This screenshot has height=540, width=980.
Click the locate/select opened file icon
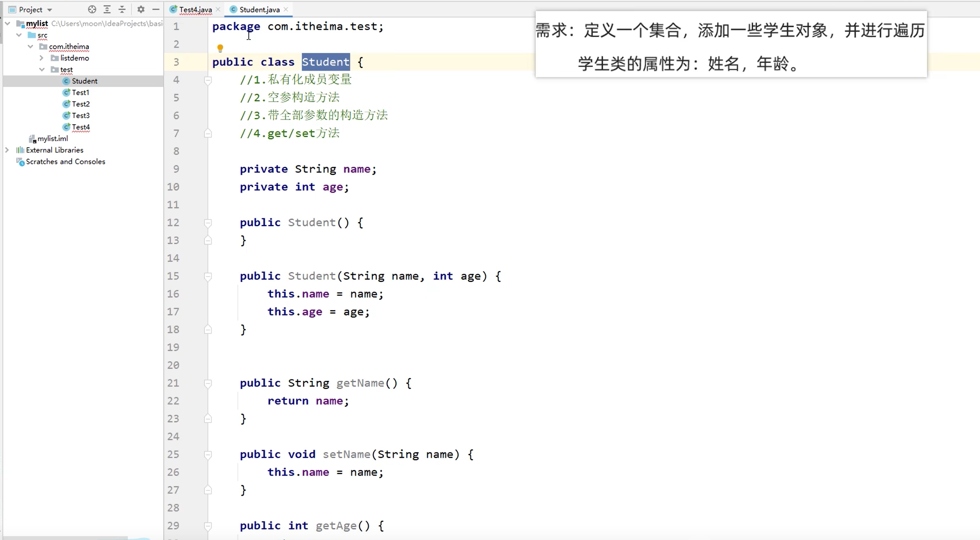click(x=92, y=9)
